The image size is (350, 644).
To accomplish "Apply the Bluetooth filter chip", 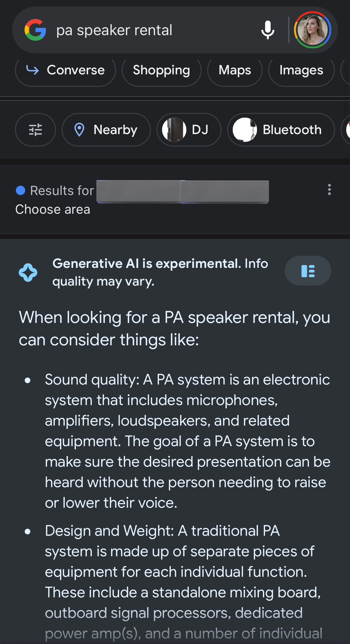I will point(281,130).
